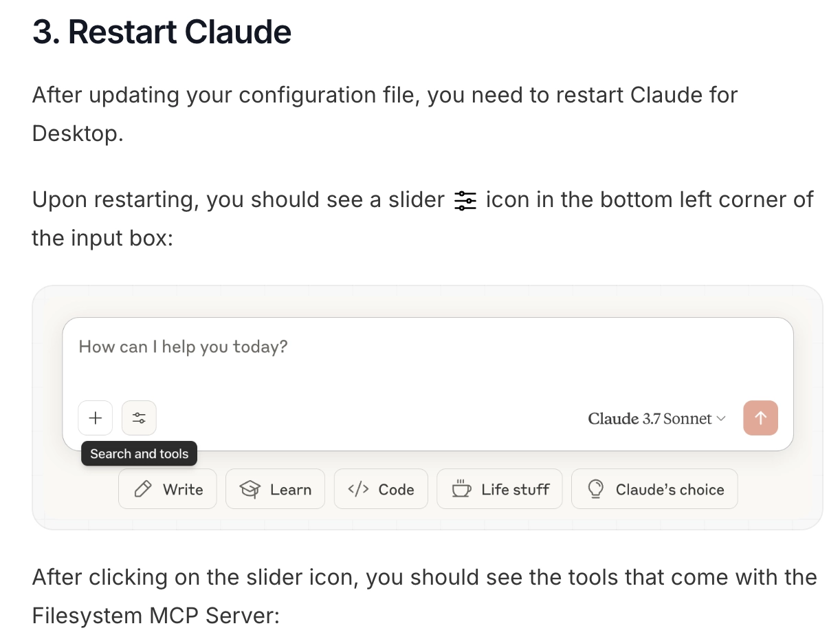The width and height of the screenshot is (840, 637).
Task: Click the plus attachment button
Action: (96, 418)
